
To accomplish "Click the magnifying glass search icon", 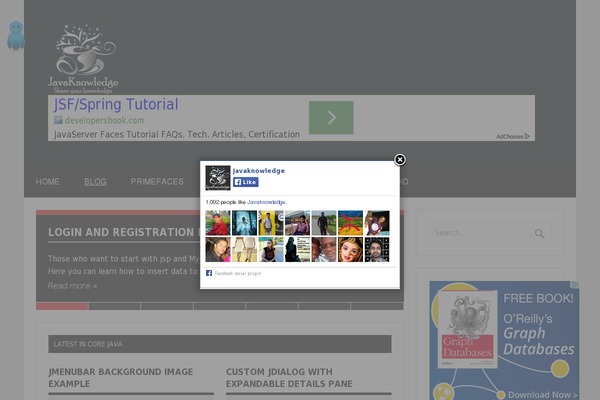I will point(539,233).
